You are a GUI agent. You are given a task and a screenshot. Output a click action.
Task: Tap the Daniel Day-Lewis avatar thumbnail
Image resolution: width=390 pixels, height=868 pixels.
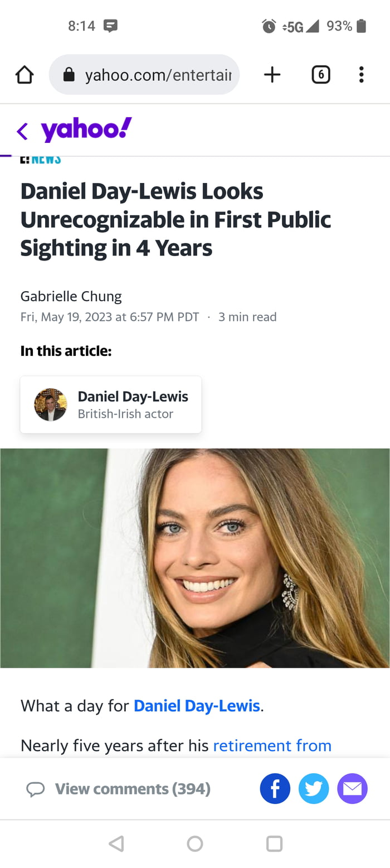tap(51, 405)
